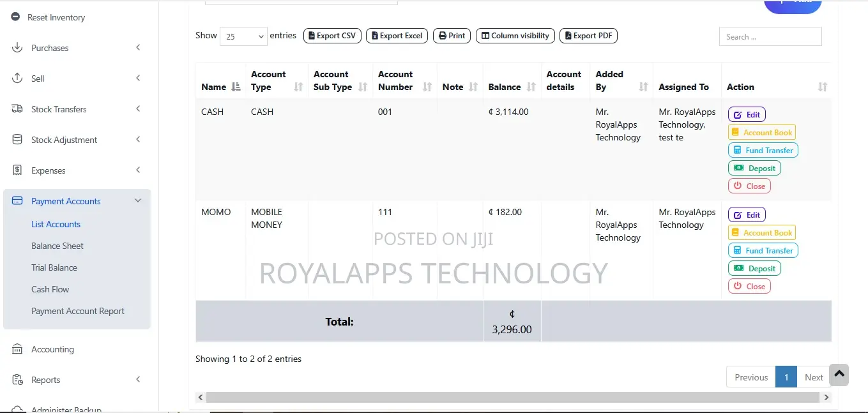Click the Payment Accounts card icon
868x413 pixels.
pyautogui.click(x=18, y=201)
